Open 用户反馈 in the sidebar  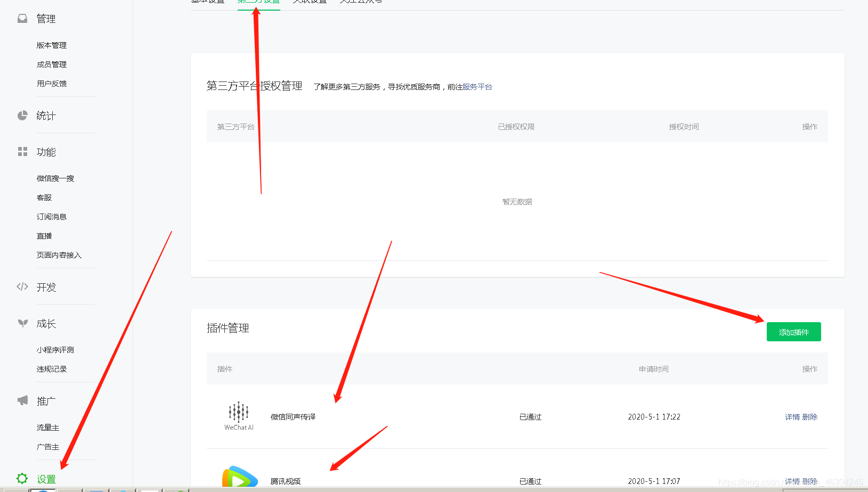[x=52, y=84]
